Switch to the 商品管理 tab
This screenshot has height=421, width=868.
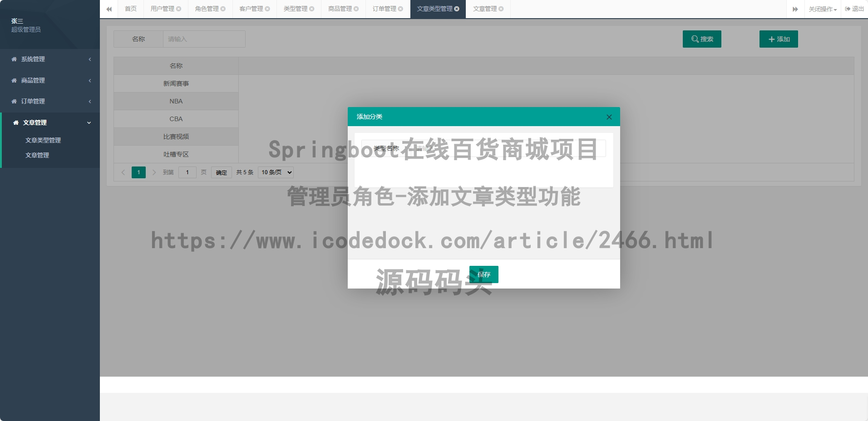(x=340, y=9)
